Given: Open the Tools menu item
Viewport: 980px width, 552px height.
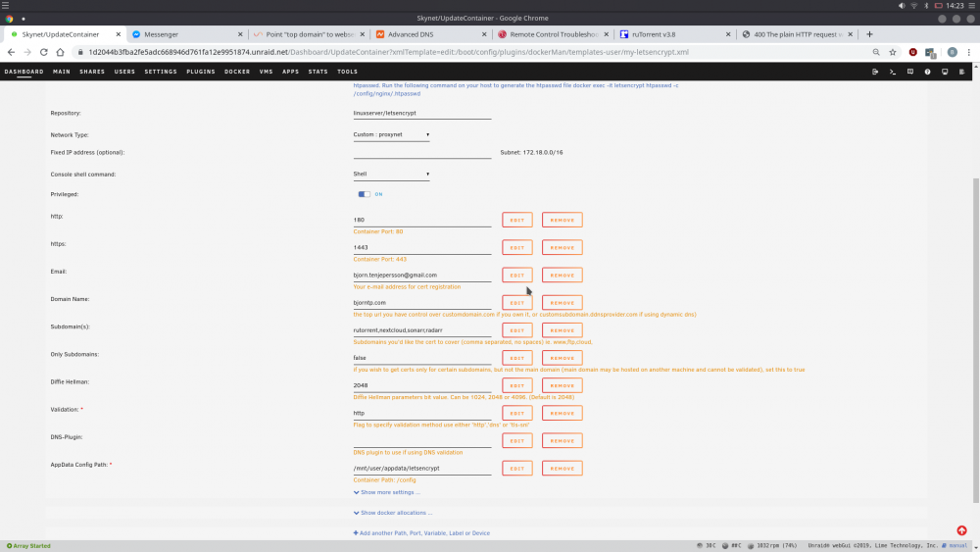Looking at the screenshot, I should click(x=348, y=72).
